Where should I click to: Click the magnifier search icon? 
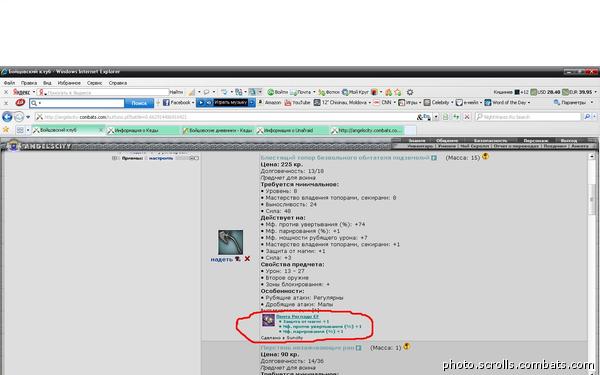pyautogui.click(x=587, y=117)
